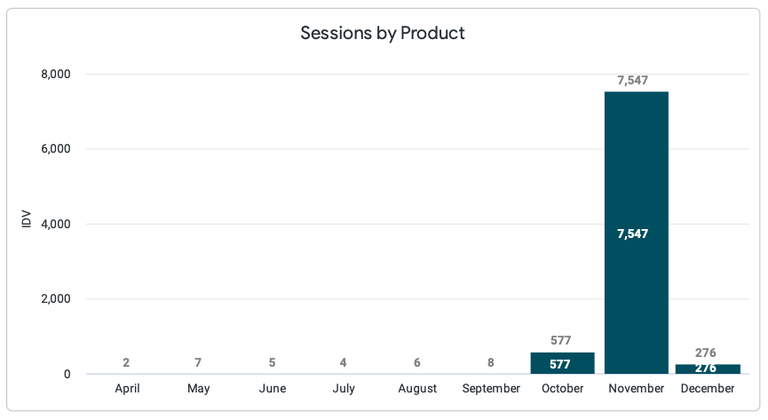Click the November bar in the chart
Image resolution: width=768 pixels, height=420 pixels.
click(636, 233)
